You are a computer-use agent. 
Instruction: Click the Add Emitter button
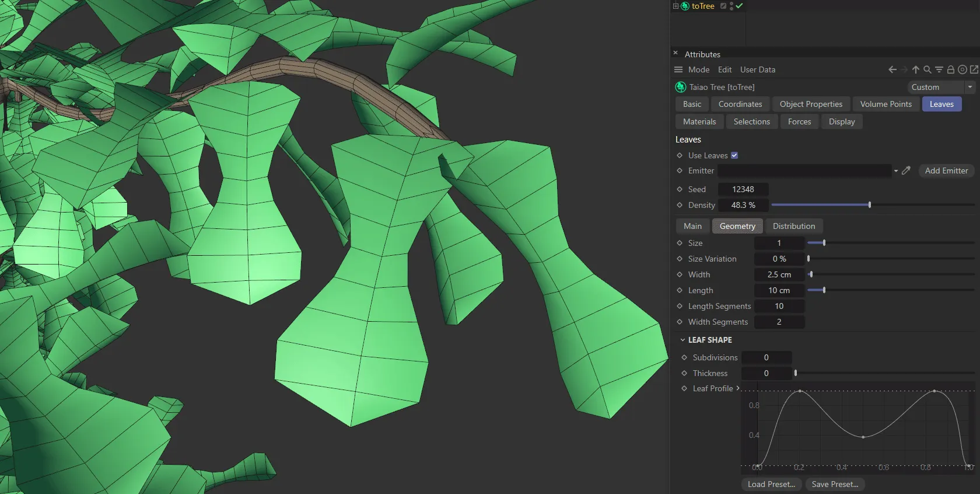pyautogui.click(x=946, y=171)
